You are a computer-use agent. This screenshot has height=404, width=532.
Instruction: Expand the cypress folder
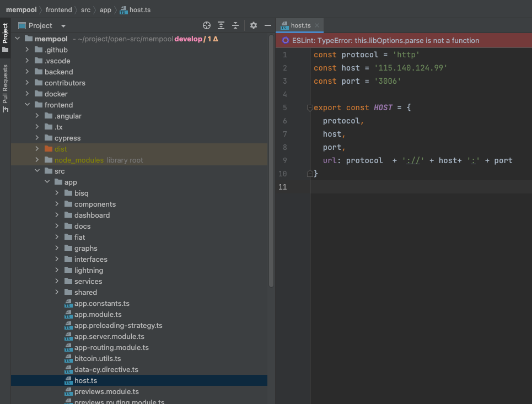pos(37,138)
